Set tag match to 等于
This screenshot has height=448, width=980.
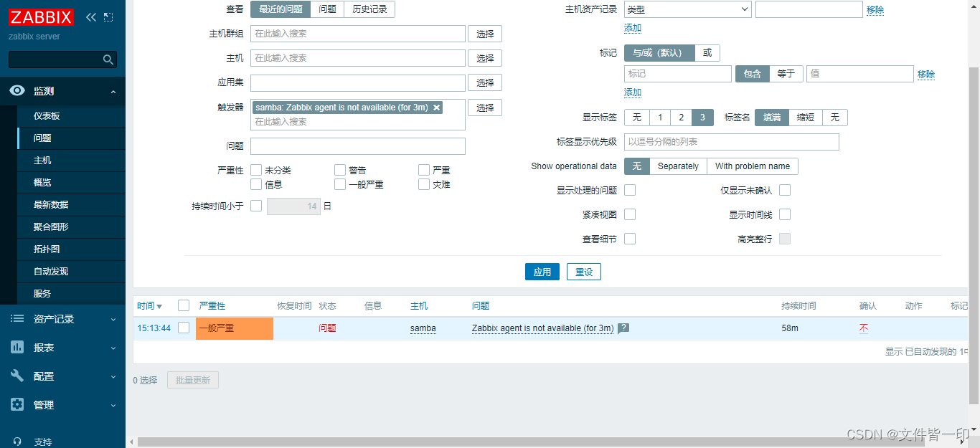786,74
